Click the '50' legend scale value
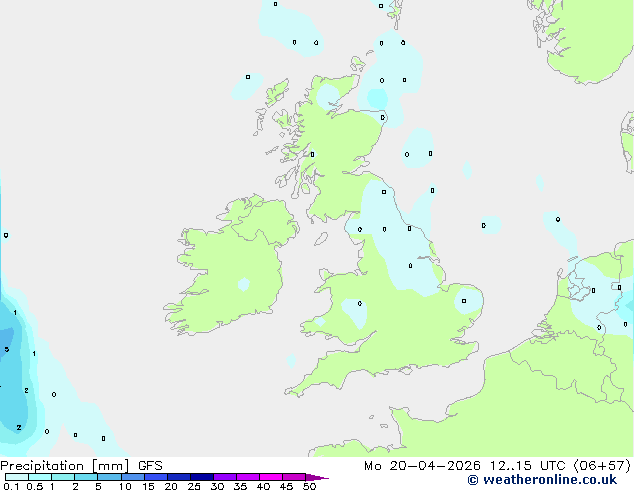634x490 pixels. [x=309, y=486]
